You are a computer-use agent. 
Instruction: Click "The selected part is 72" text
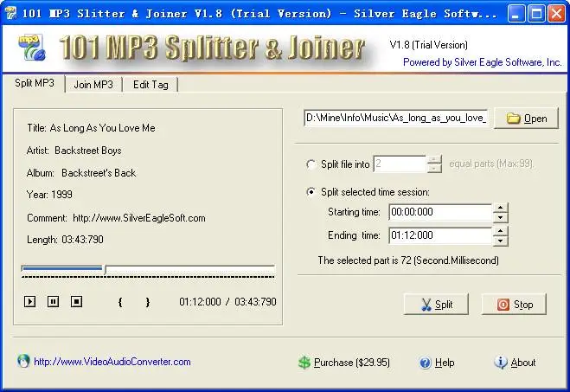[365, 260]
